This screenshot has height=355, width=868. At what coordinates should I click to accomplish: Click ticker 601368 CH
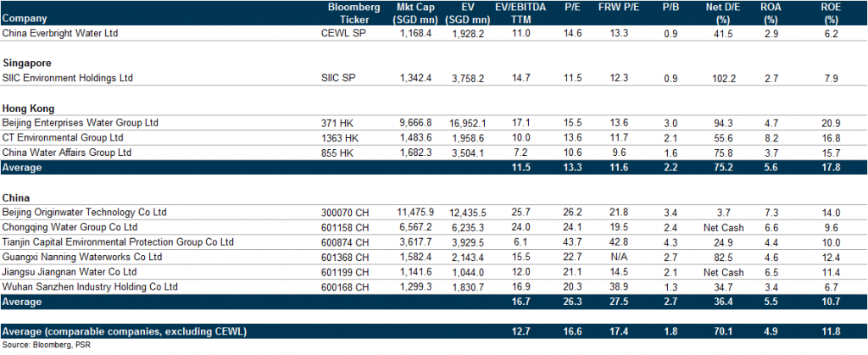click(346, 257)
